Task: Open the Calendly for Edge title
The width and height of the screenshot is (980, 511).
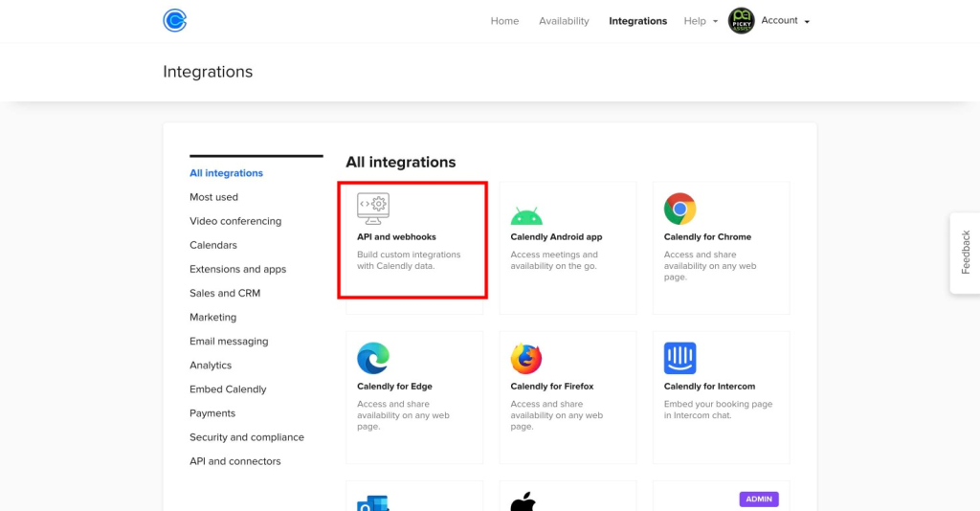Action: coord(394,386)
